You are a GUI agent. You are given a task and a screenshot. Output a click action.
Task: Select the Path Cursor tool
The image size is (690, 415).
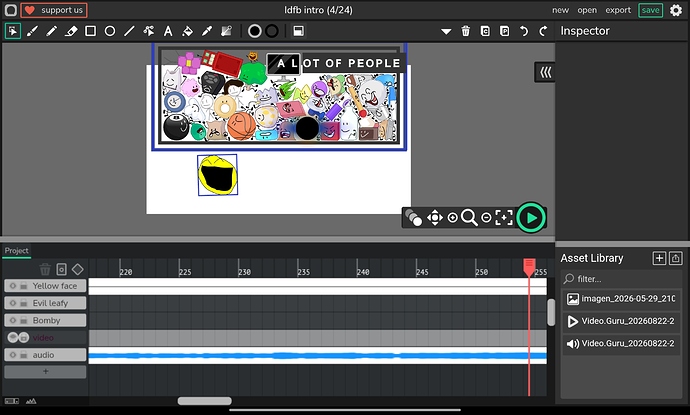(149, 31)
